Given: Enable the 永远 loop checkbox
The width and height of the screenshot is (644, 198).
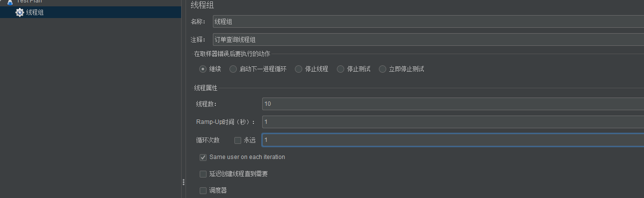Looking at the screenshot, I should [238, 140].
